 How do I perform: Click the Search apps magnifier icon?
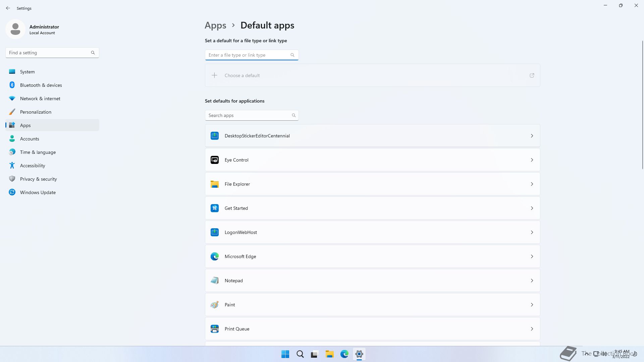tap(294, 115)
